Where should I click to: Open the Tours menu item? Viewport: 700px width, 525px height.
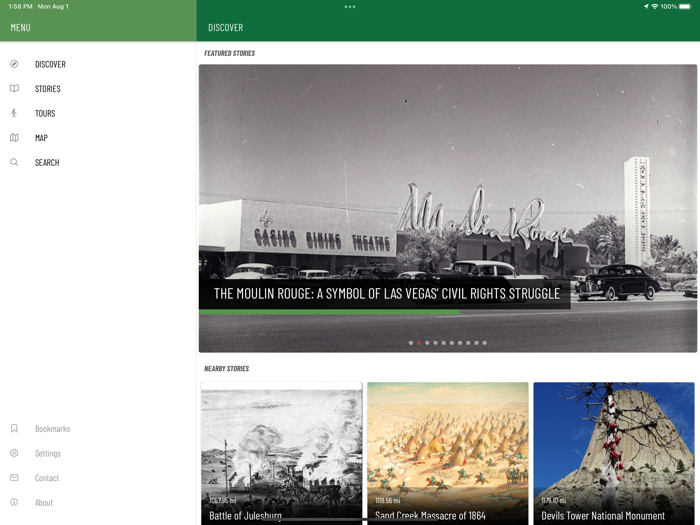click(98, 113)
